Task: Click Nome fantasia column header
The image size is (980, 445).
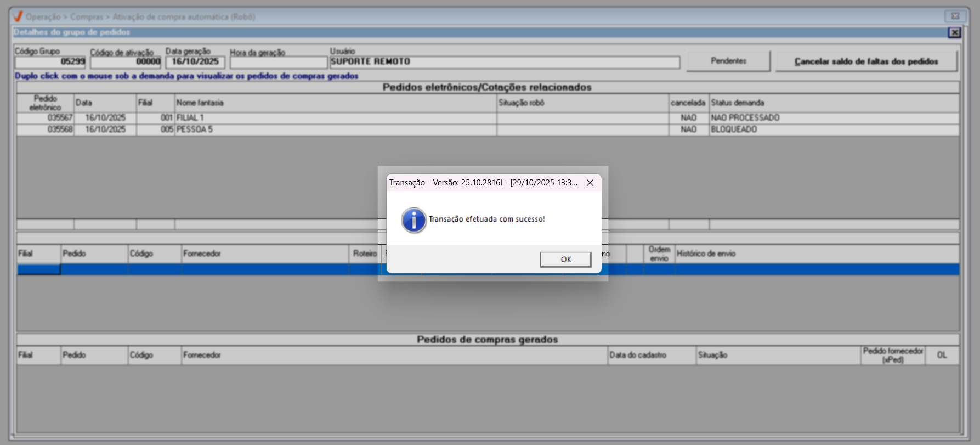Action: click(336, 103)
